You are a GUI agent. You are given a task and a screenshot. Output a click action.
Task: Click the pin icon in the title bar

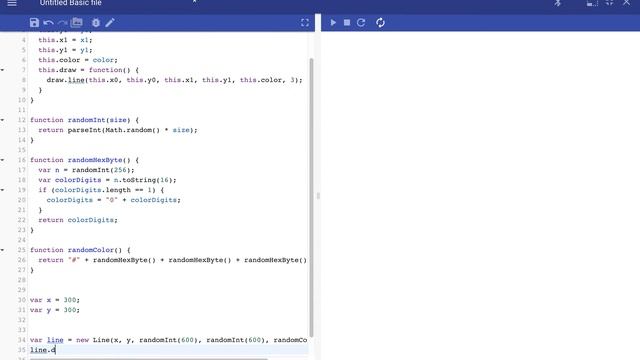point(558,3)
